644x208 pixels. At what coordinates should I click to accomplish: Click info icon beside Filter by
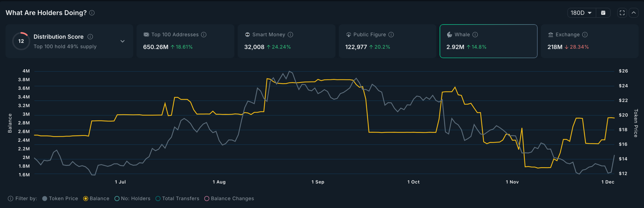(x=10, y=199)
